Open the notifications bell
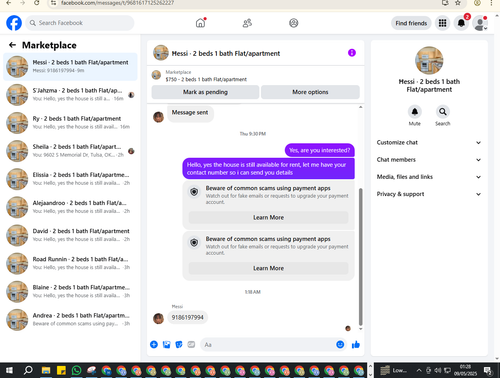This screenshot has width=500, height=378. click(461, 23)
